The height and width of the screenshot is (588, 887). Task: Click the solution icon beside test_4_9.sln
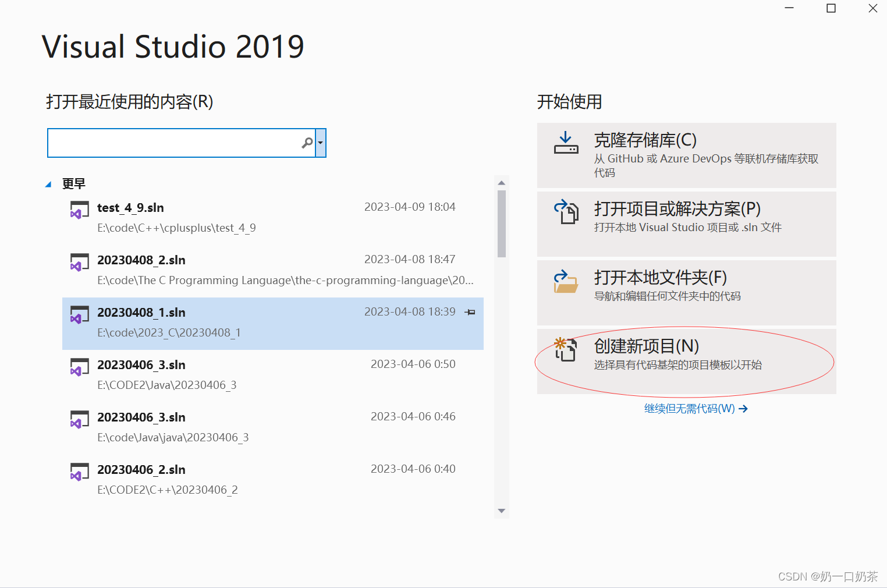[x=80, y=210]
